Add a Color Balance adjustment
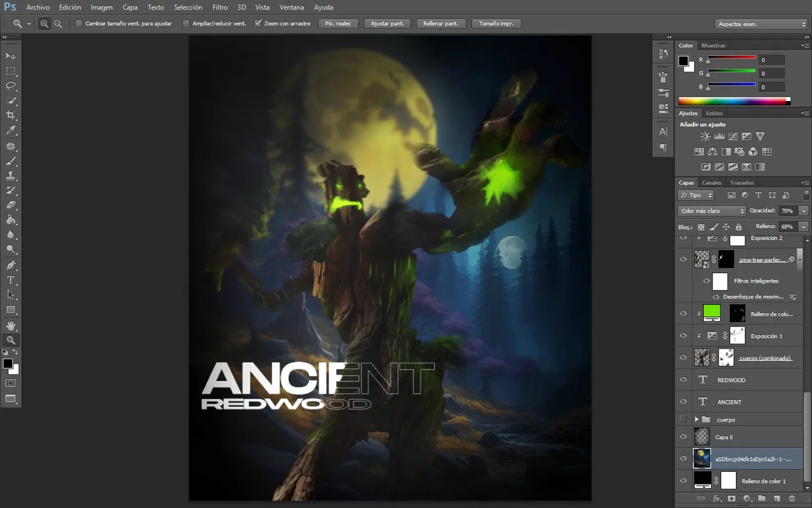The height and width of the screenshot is (508, 812). 712,152
